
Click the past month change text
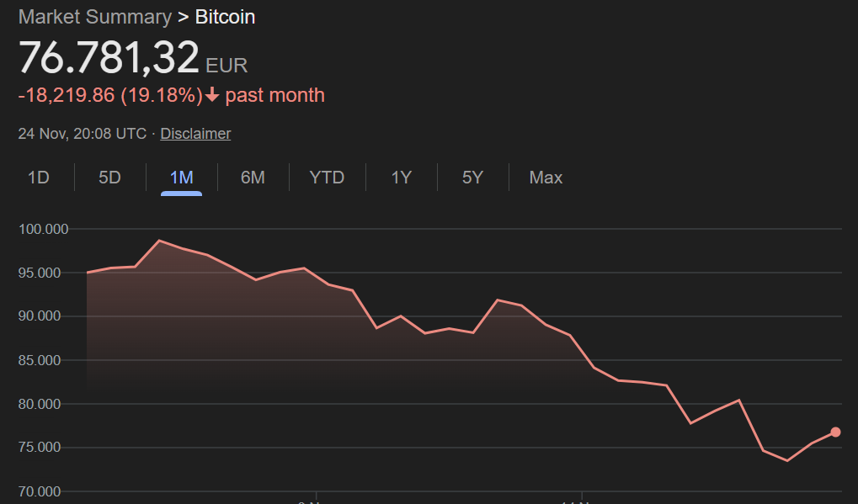[273, 95]
